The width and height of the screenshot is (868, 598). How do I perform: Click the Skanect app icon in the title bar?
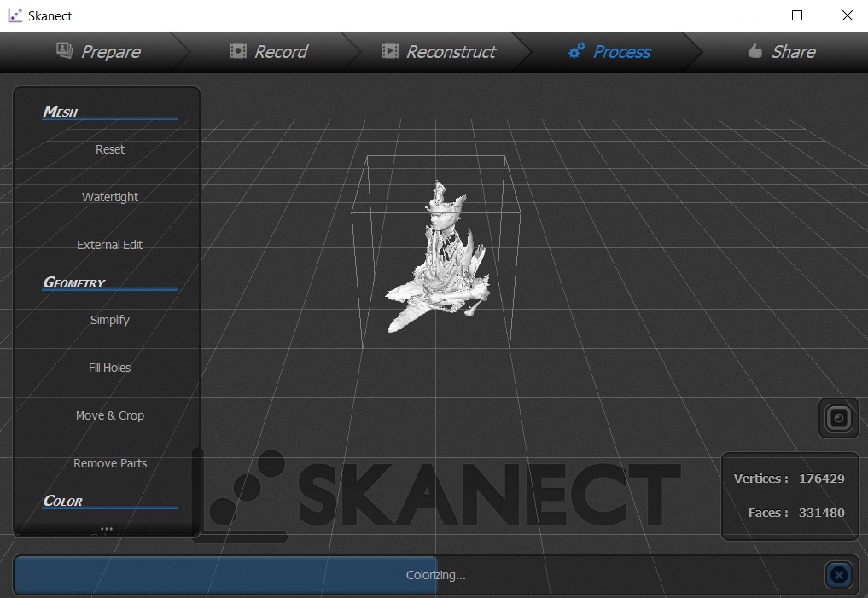(x=15, y=15)
